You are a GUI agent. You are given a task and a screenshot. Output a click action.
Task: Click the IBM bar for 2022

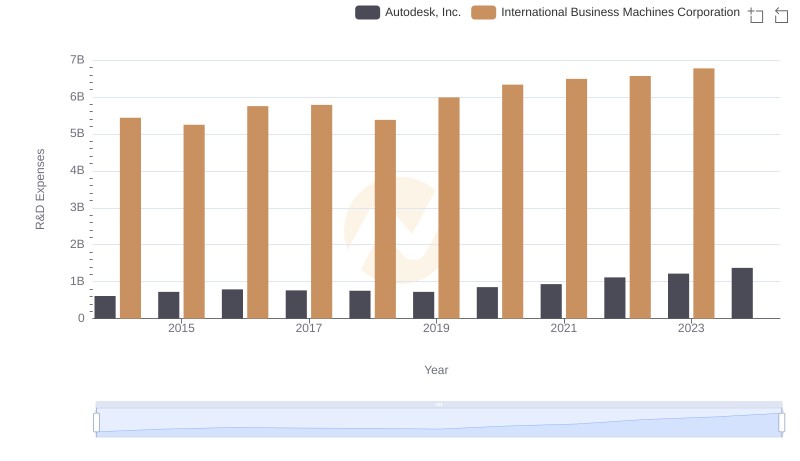(x=640, y=197)
